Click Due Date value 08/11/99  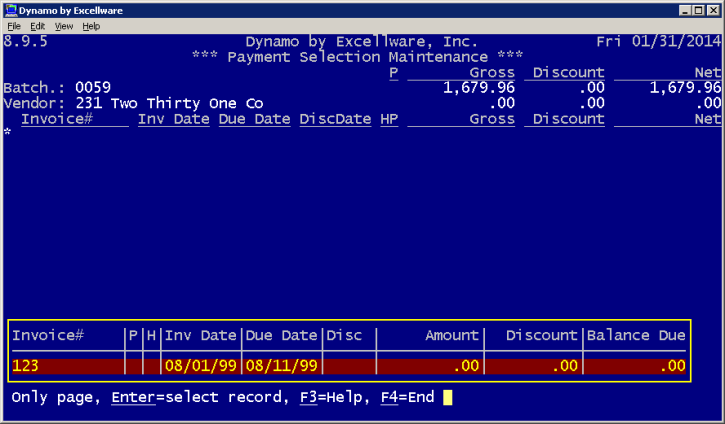282,366
